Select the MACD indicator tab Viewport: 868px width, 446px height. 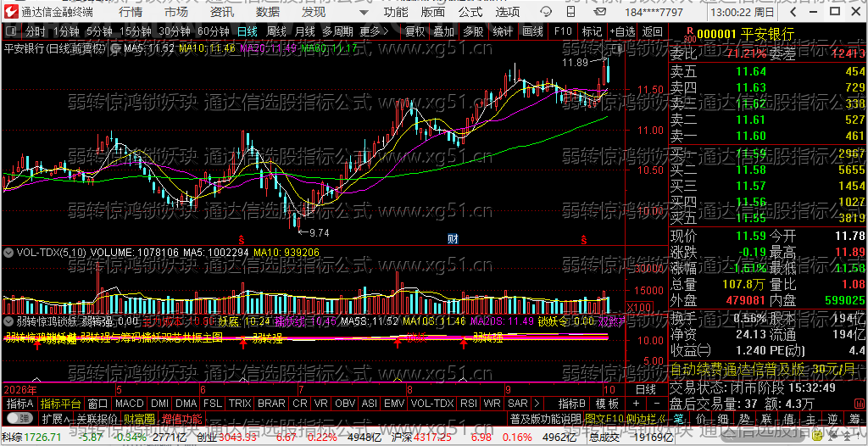point(129,403)
